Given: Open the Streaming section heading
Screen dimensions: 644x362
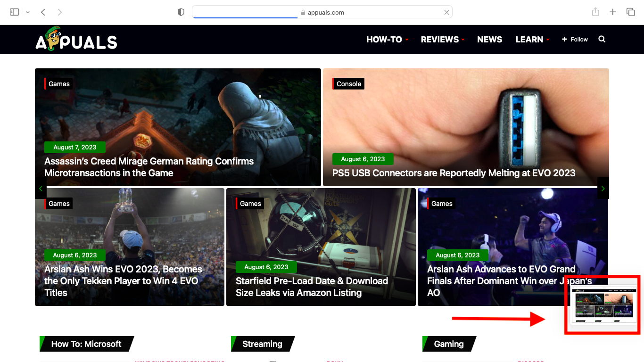Looking at the screenshot, I should 263,344.
